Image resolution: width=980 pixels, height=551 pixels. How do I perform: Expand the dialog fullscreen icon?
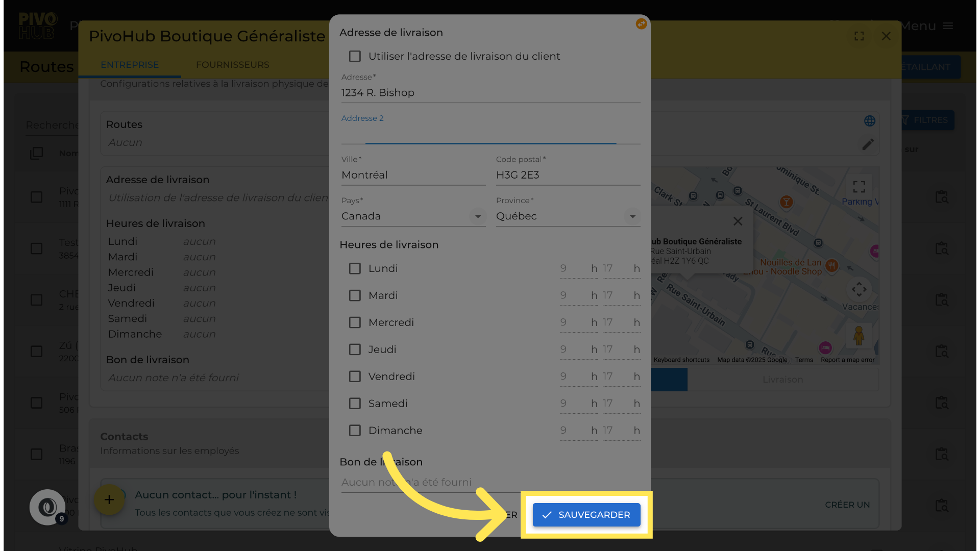[859, 36]
